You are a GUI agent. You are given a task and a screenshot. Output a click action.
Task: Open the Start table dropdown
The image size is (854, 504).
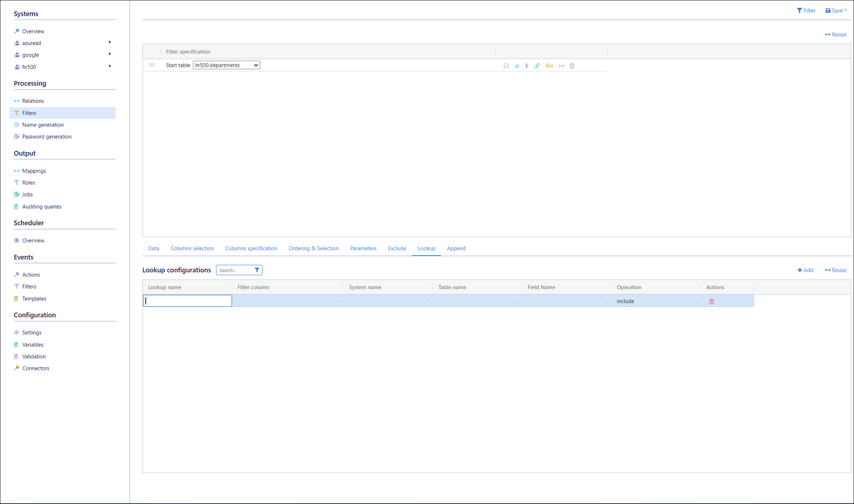point(226,65)
